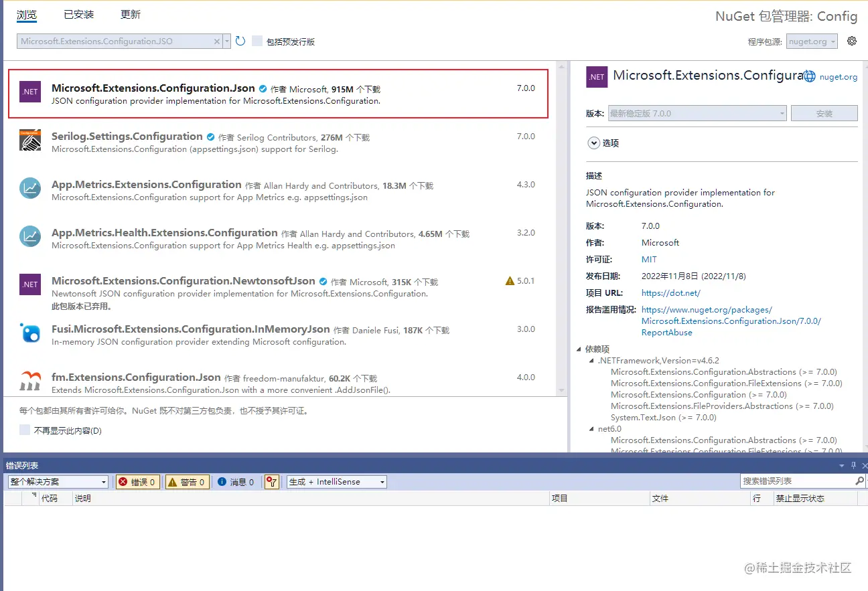Sort error list by Description column
This screenshot has height=591, width=868.
coord(311,499)
